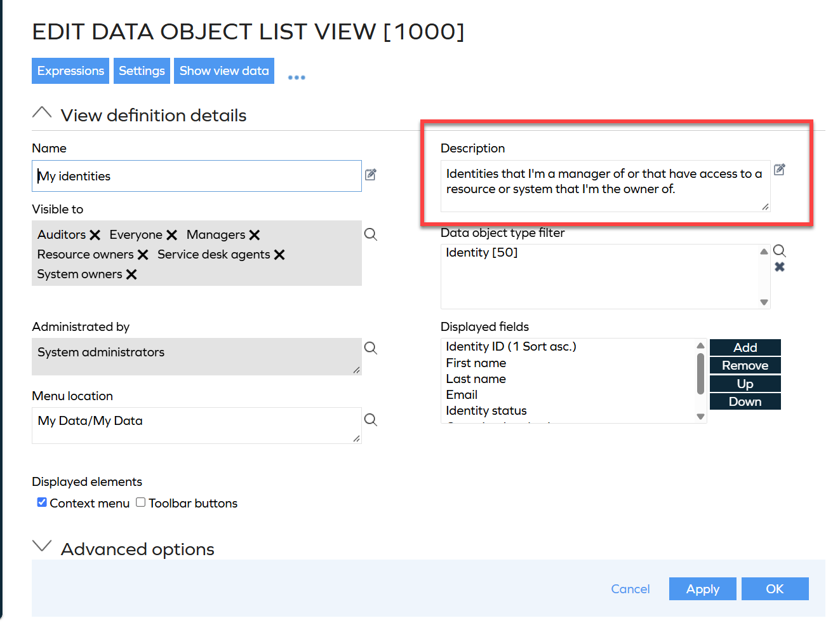Open the Settings tab
Screen dimensions: 840x625
142,71
